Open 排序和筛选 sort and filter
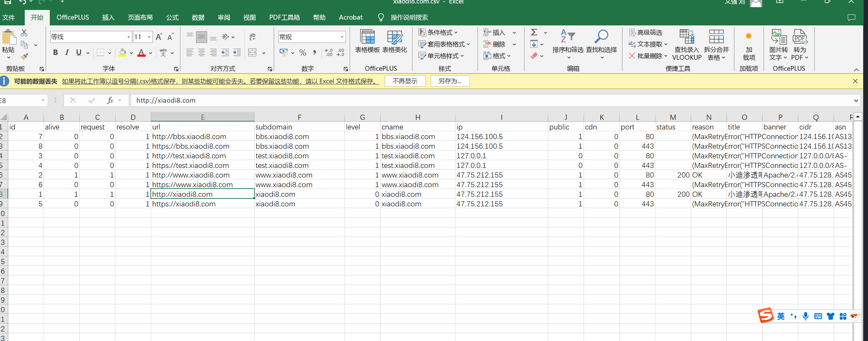This screenshot has height=341, width=868. (x=568, y=44)
